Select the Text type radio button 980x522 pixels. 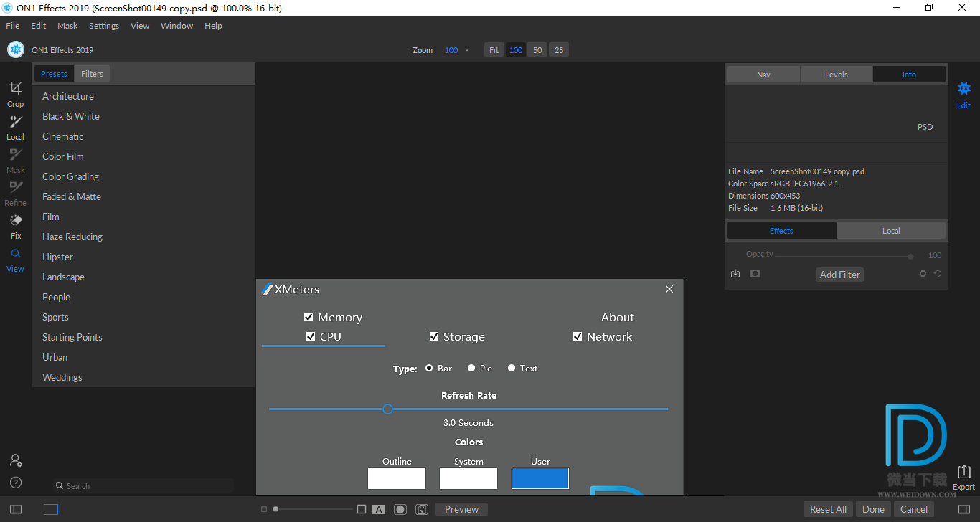coord(512,368)
